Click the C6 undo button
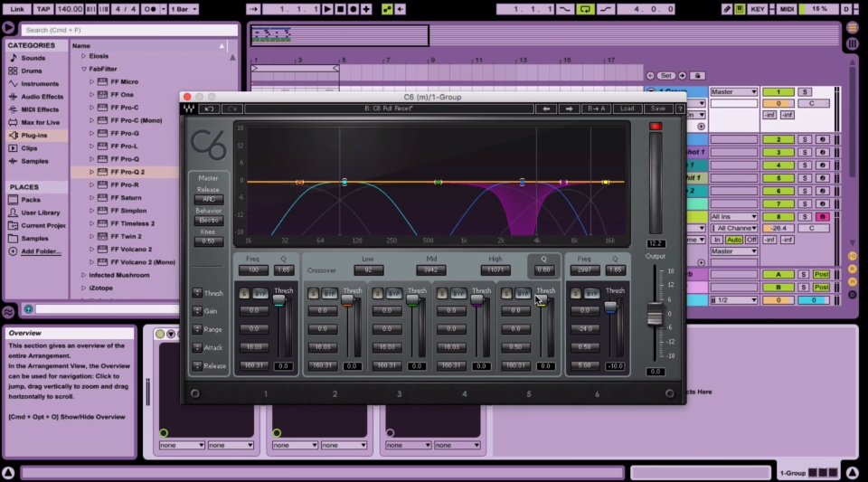Image resolution: width=868 pixels, height=482 pixels. (x=209, y=109)
